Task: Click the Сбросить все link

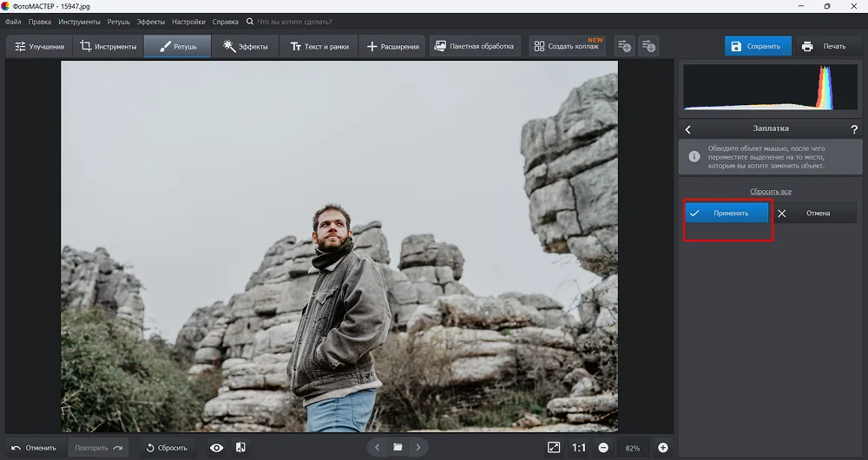Action: click(x=771, y=191)
